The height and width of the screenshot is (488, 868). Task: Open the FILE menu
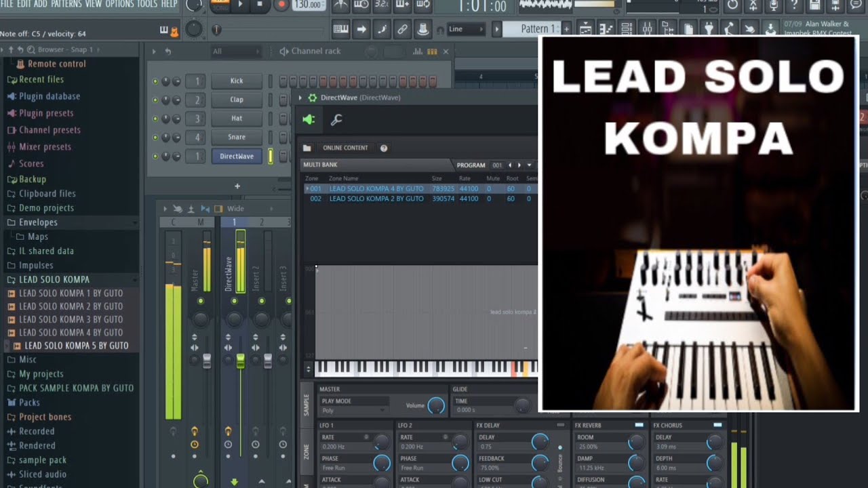click(x=7, y=4)
